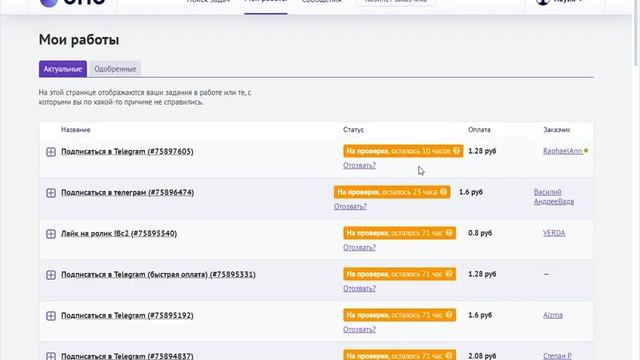640x360 pixels.
Task: Expand row for Лайк на ролик #75895540
Action: pos(51,234)
